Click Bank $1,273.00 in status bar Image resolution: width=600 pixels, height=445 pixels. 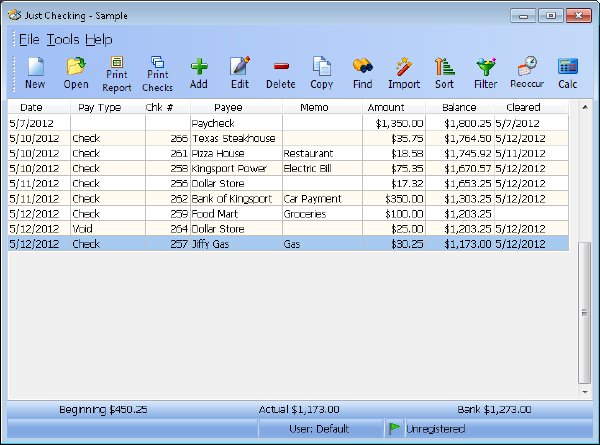coord(494,409)
